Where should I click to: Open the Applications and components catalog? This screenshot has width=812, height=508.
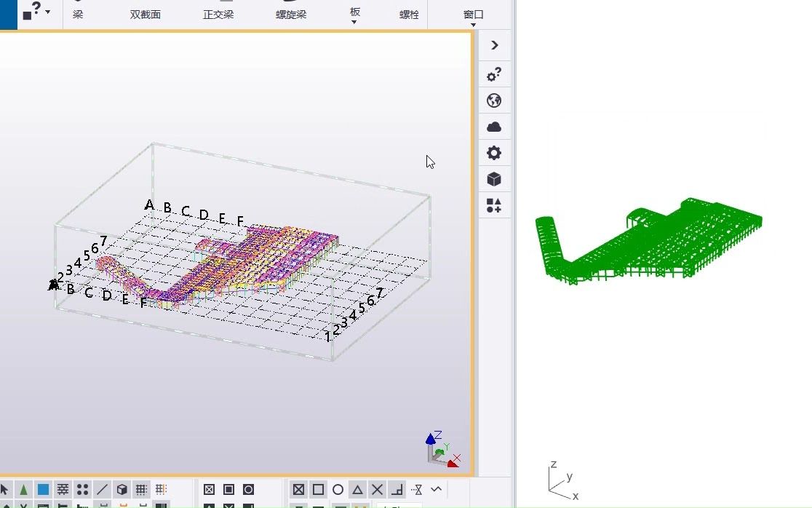(x=495, y=206)
